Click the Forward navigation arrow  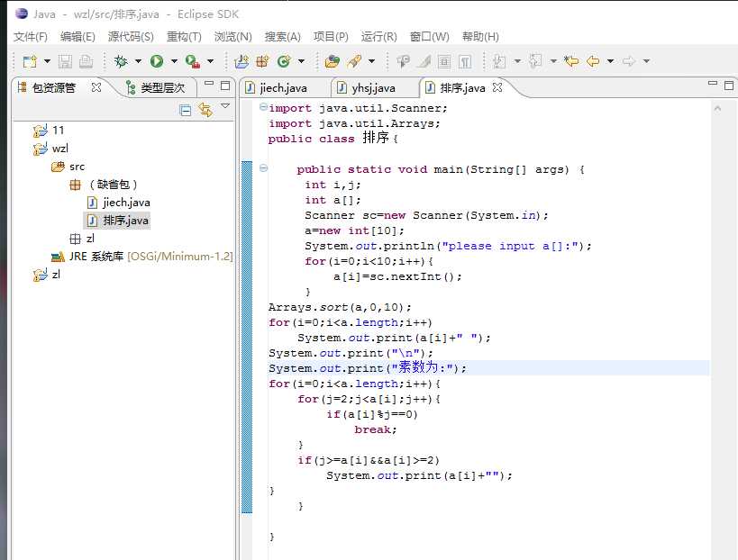pyautogui.click(x=629, y=61)
